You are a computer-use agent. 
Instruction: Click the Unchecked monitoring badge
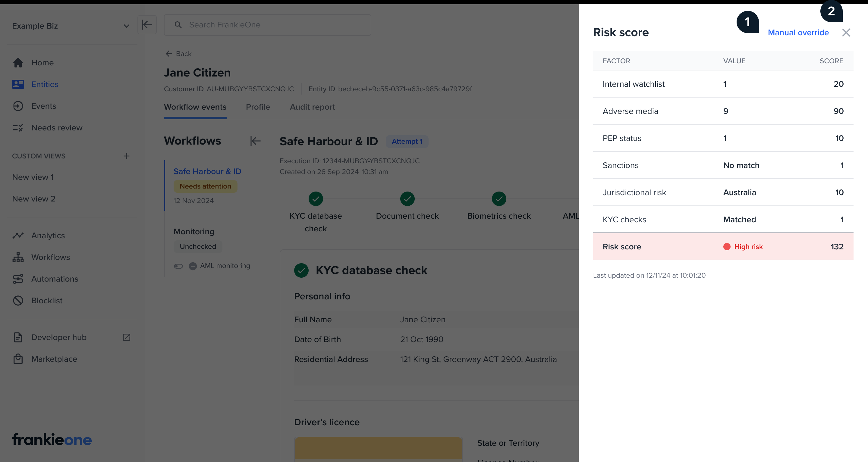[198, 246]
